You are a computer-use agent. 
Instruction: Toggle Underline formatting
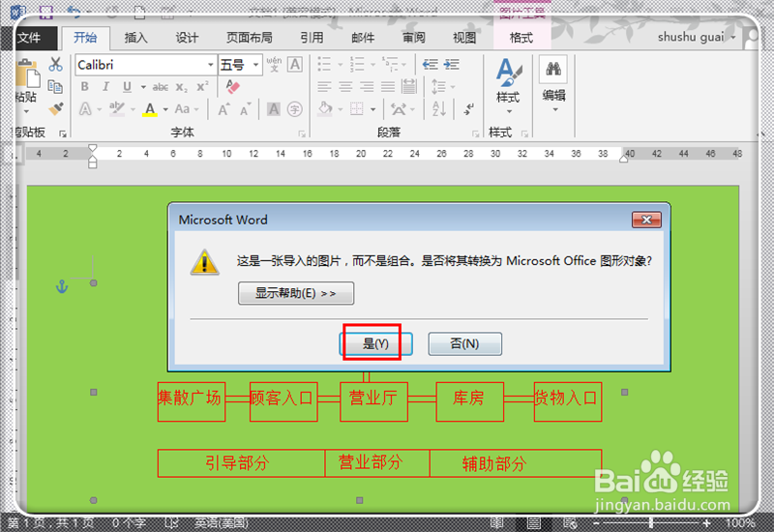tap(128, 87)
